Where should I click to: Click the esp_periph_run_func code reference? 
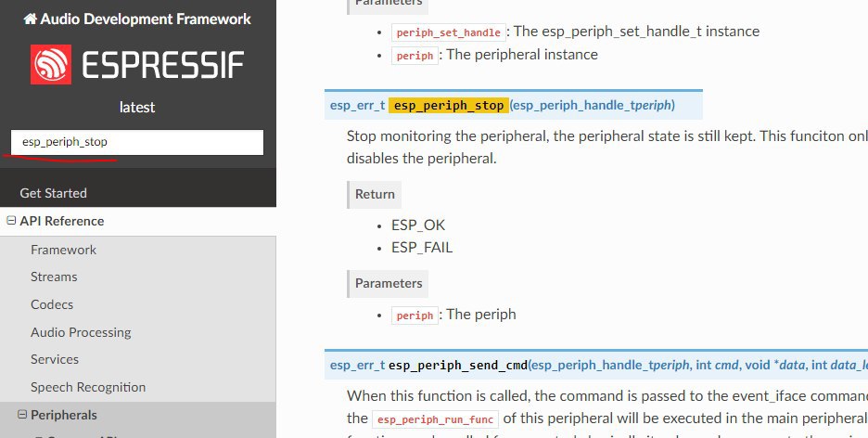[x=435, y=419]
